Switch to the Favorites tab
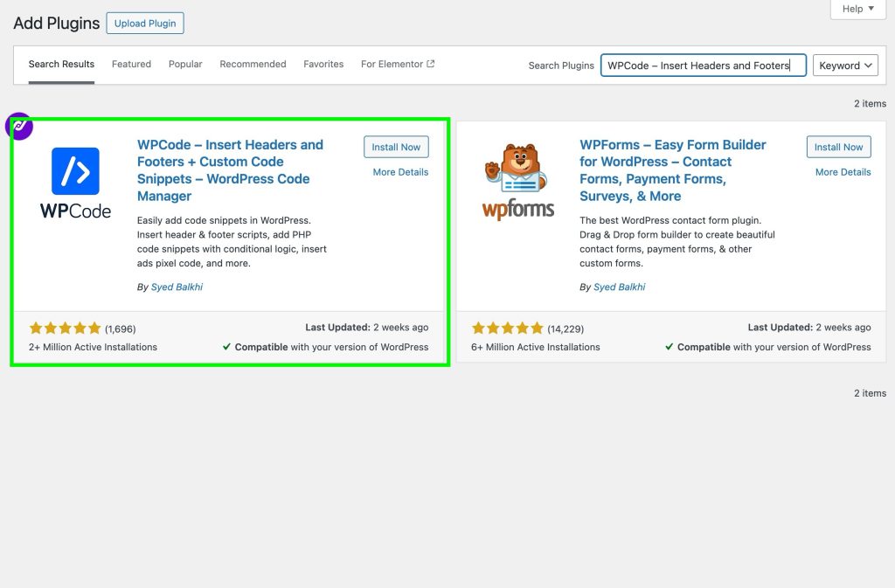 (x=323, y=65)
